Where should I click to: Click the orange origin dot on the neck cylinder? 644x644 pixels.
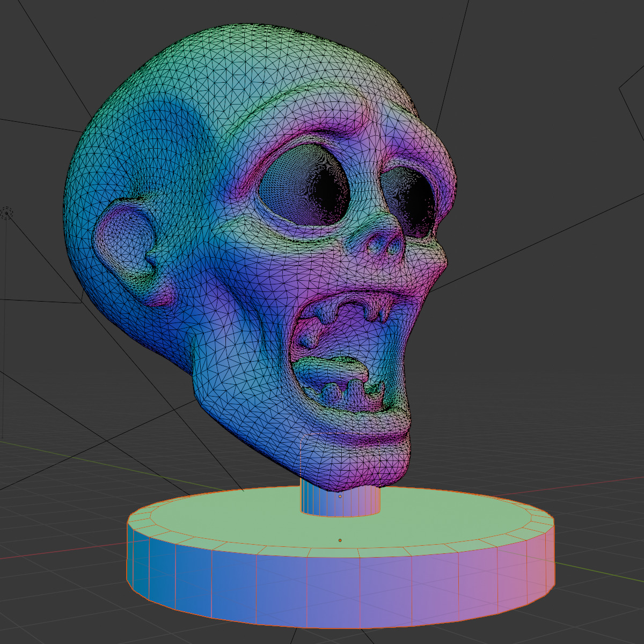click(x=340, y=496)
